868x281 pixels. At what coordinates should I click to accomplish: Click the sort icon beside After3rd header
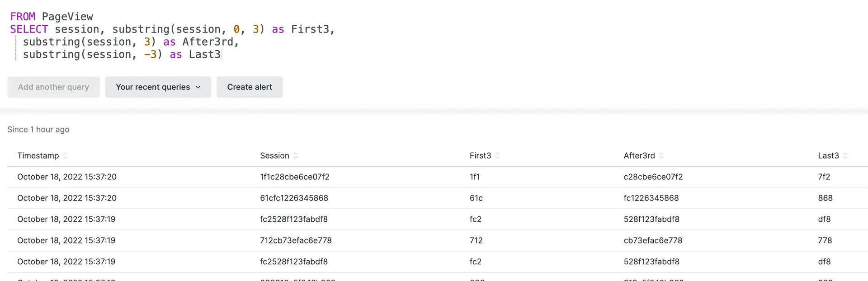(661, 155)
